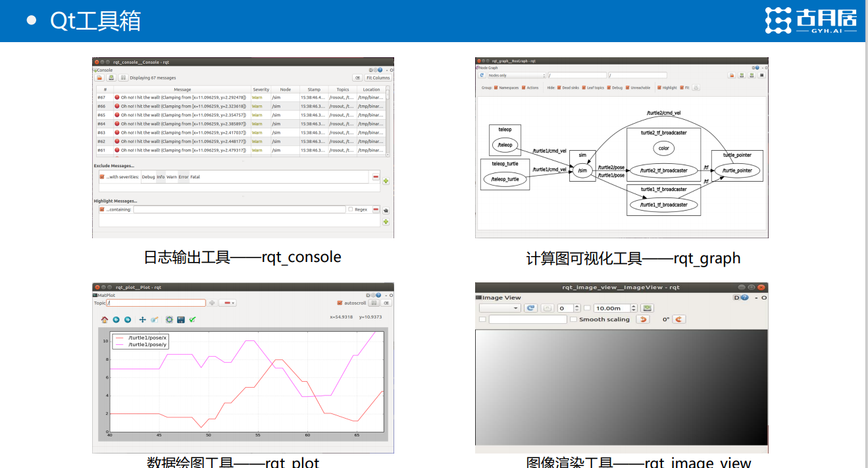Image resolution: width=868 pixels, height=468 pixels.
Task: Toggle the Dead sinks hide checkbox
Action: (559, 88)
